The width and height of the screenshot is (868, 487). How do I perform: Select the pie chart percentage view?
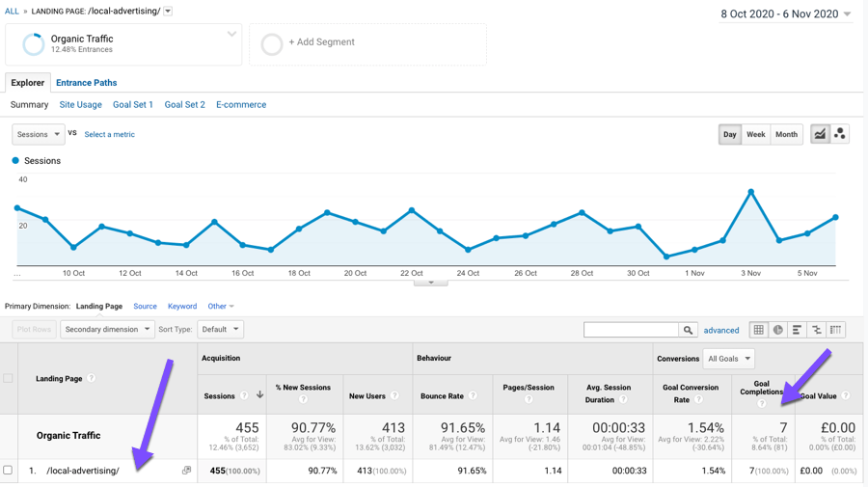click(x=778, y=330)
